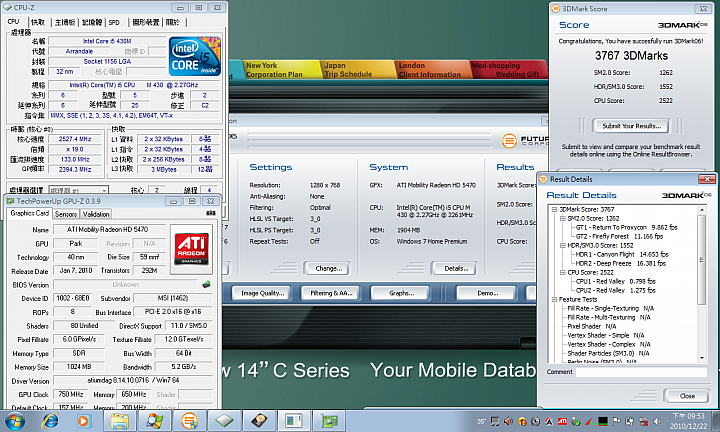Click Change... under Settings in 3DMark06
The width and height of the screenshot is (720, 432).
(328, 269)
